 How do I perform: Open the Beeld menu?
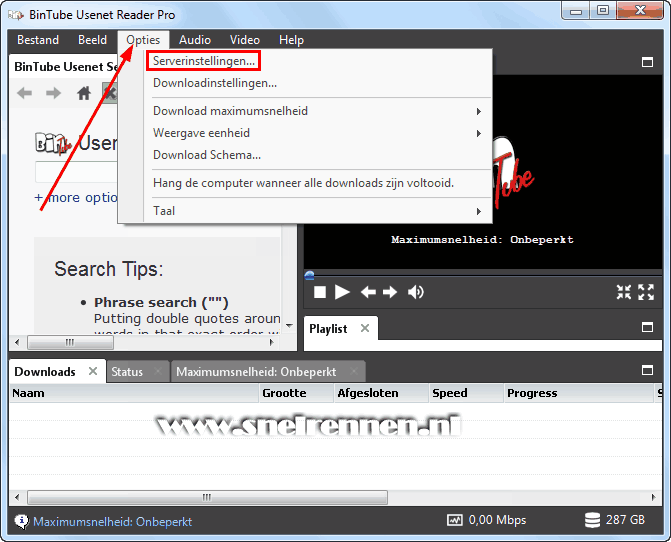coord(92,40)
